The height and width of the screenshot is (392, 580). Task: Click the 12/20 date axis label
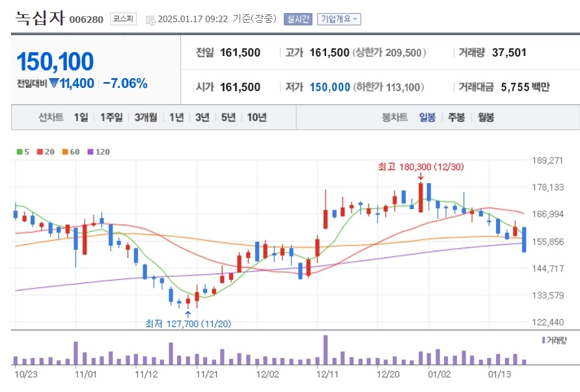pyautogui.click(x=388, y=374)
